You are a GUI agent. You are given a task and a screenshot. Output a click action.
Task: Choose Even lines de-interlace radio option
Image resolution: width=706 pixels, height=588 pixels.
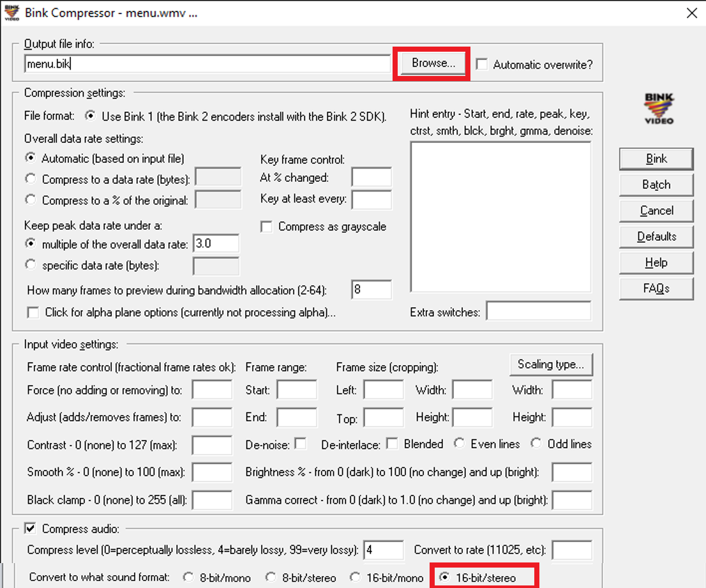click(459, 444)
